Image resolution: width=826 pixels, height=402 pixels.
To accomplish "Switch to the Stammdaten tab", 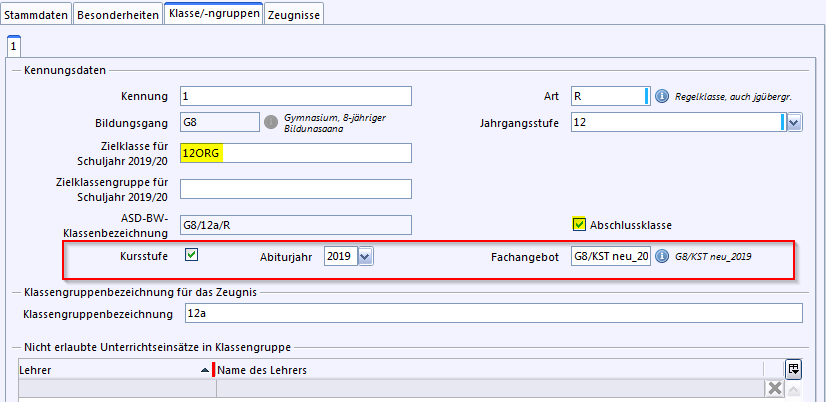I will [x=36, y=15].
